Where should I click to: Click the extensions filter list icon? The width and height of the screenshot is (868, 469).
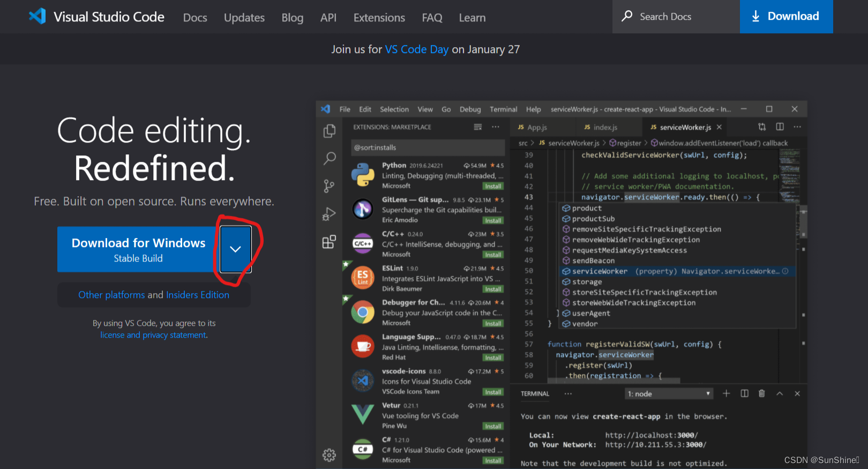(478, 127)
